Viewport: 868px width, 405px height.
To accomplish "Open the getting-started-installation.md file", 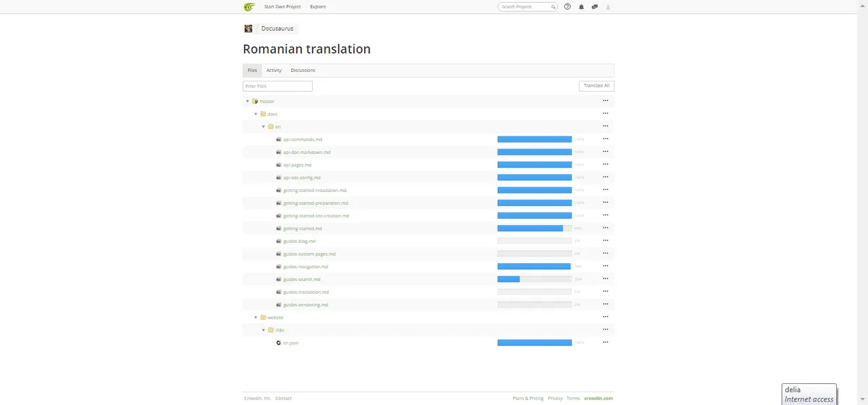I will pos(315,190).
